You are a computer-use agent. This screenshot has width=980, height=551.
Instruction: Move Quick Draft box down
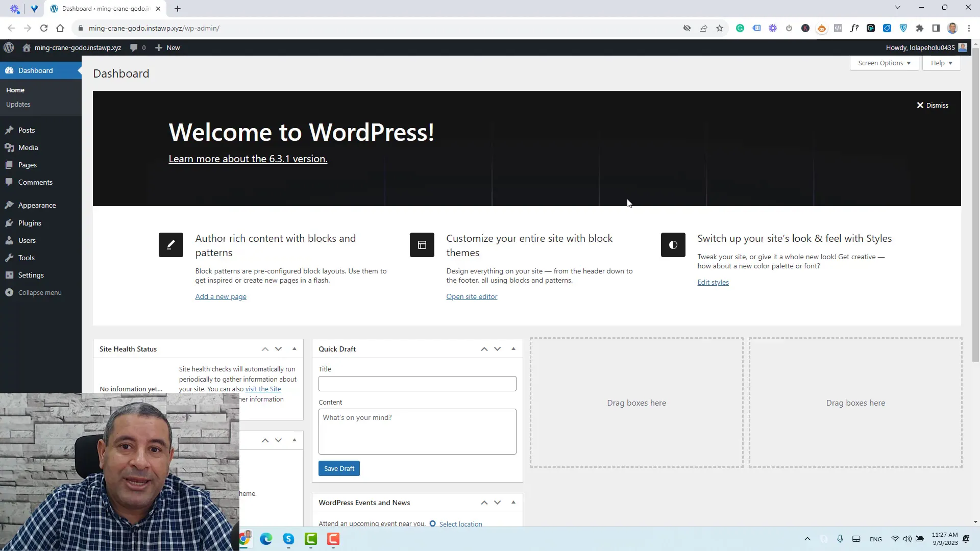click(x=497, y=349)
